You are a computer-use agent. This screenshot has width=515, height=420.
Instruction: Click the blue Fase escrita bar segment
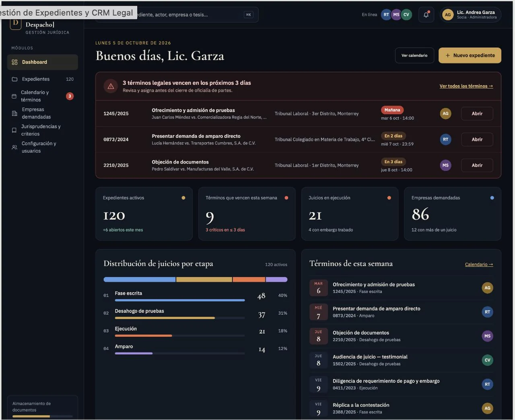(x=139, y=279)
